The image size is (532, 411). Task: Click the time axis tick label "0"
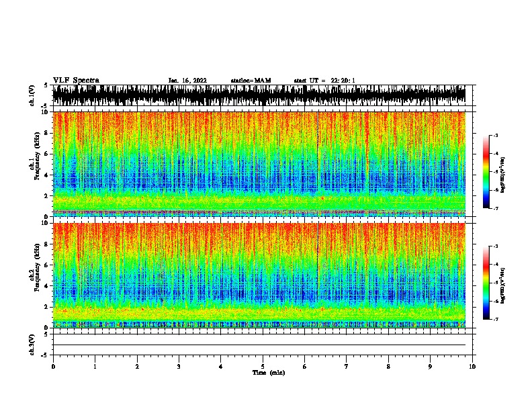53,367
